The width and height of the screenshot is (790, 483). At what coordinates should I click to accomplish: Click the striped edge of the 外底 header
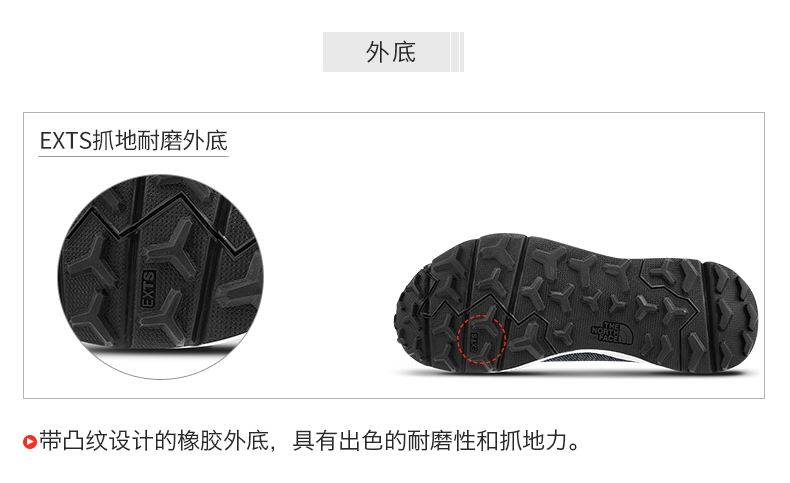click(457, 52)
